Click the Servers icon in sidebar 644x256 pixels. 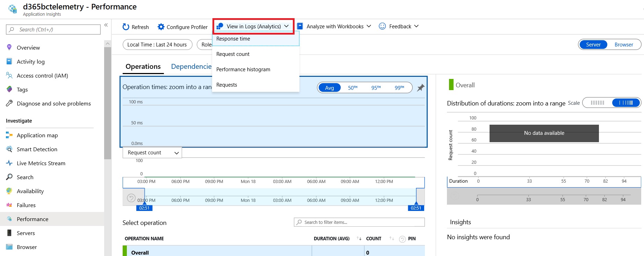pyautogui.click(x=9, y=233)
